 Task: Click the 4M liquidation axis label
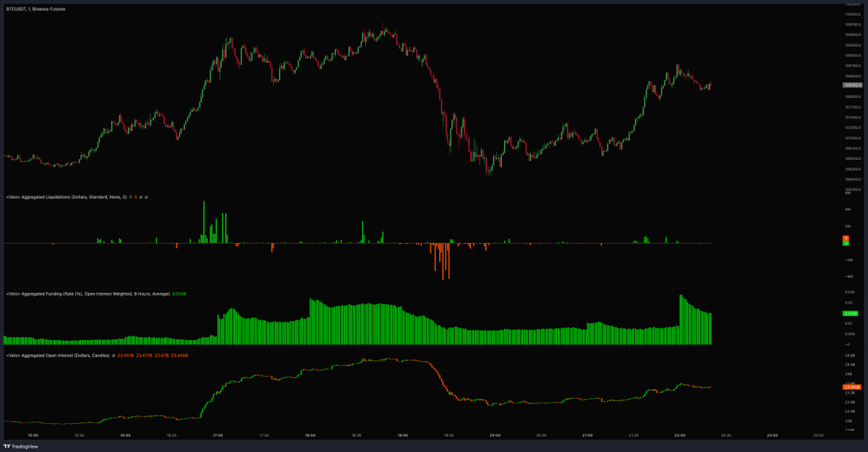click(x=847, y=210)
